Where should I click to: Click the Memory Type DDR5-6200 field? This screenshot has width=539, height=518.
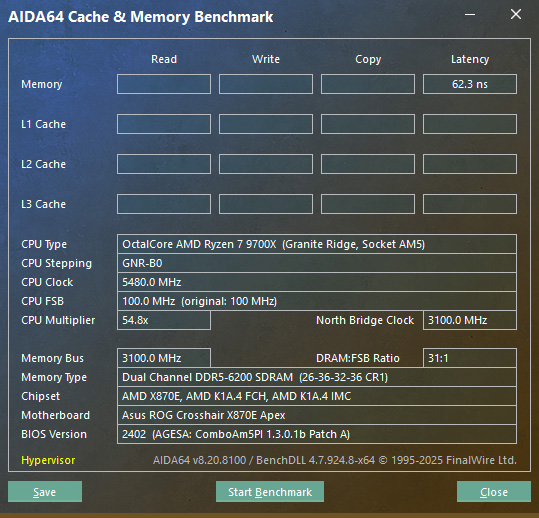[x=317, y=377]
